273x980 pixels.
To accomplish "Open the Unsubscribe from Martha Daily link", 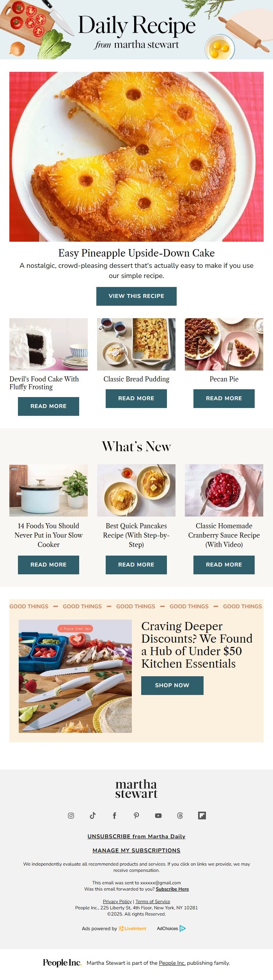I will [x=136, y=836].
